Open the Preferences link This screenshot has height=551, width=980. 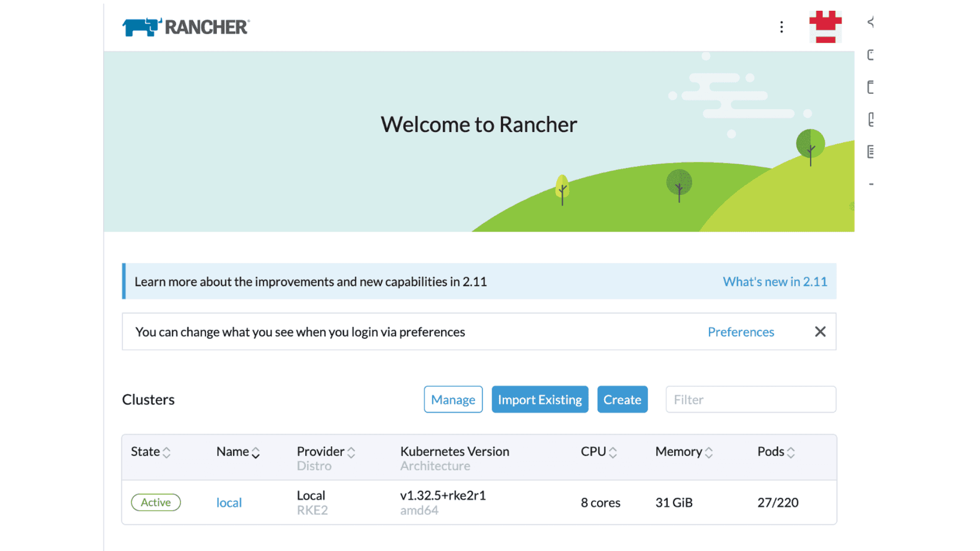click(x=741, y=332)
